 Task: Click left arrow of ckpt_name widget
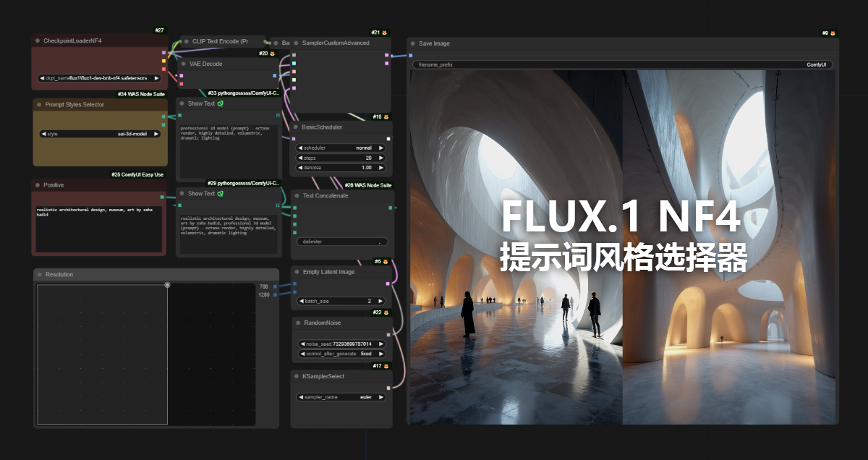click(x=43, y=77)
